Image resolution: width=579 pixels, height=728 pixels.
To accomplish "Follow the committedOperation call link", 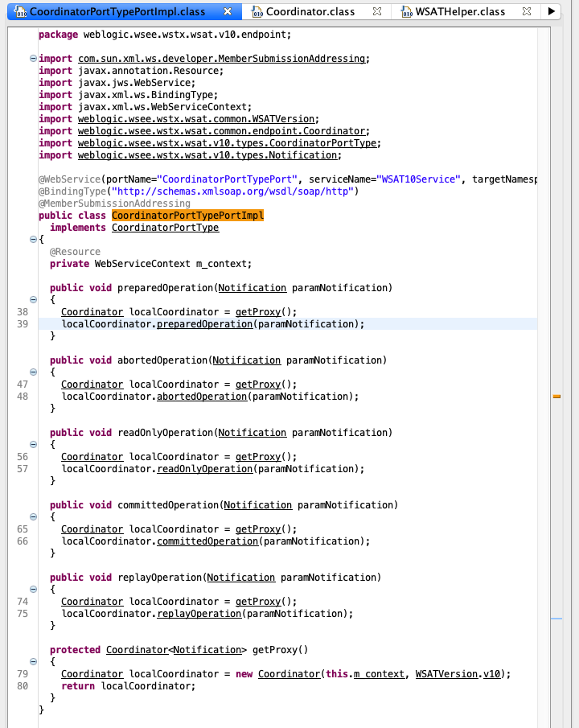I will pyautogui.click(x=207, y=541).
